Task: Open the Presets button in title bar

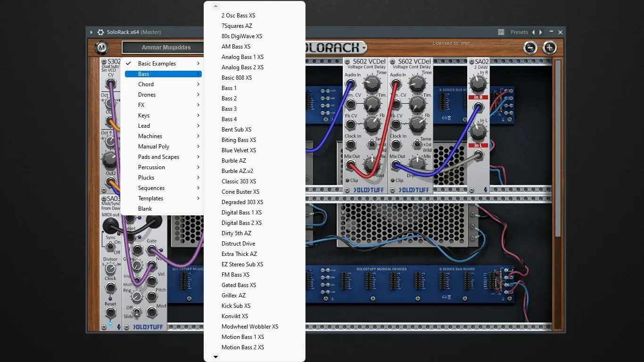Action: (x=519, y=32)
